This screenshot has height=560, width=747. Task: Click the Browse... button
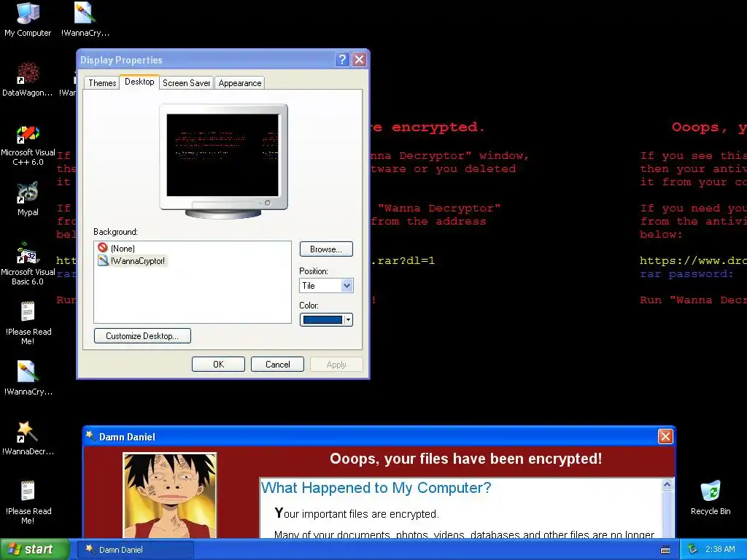(x=326, y=249)
